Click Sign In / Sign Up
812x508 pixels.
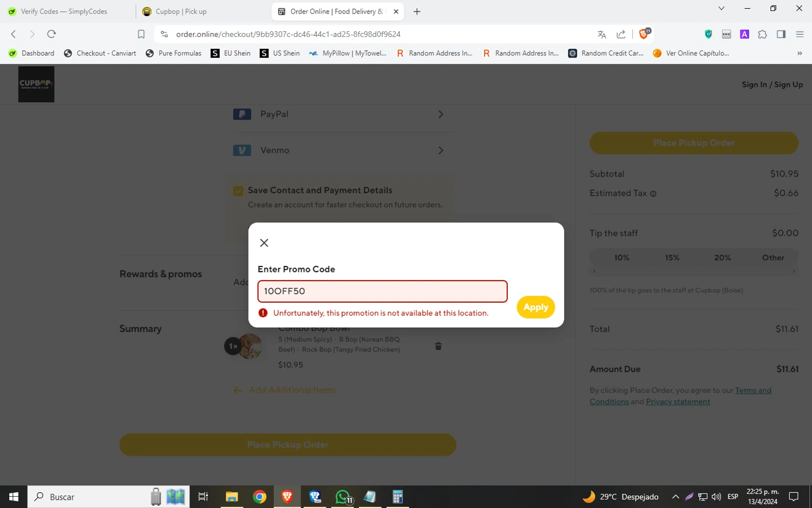click(772, 84)
